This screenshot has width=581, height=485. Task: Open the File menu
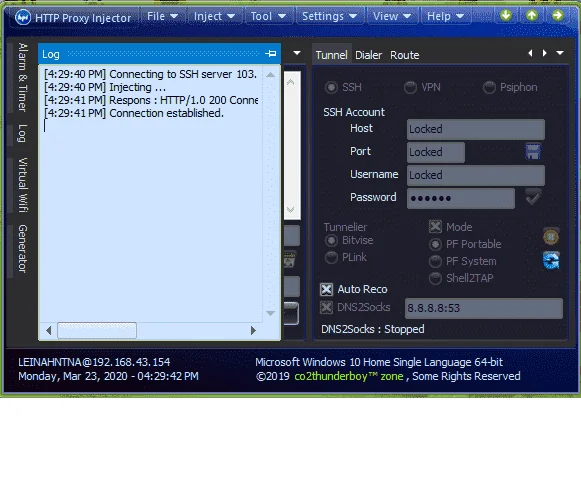point(162,16)
